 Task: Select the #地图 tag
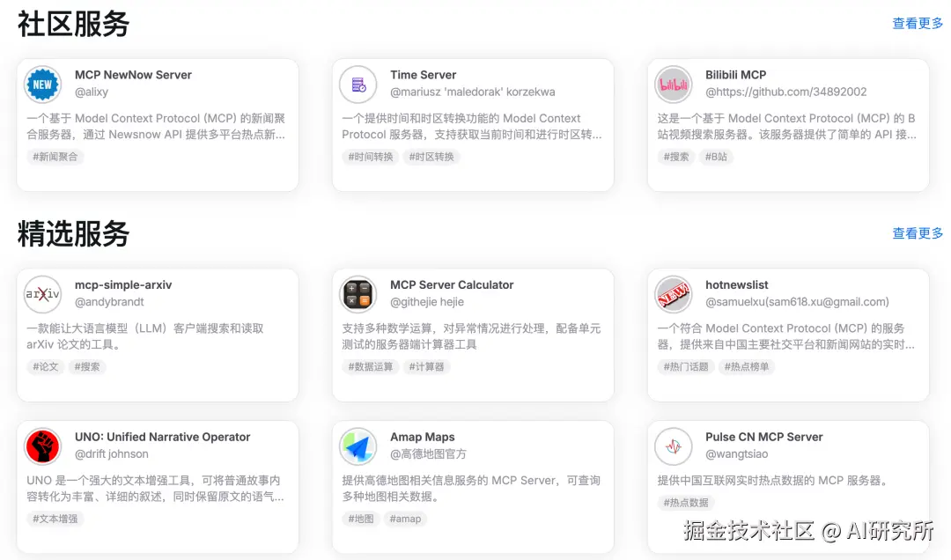[x=361, y=519]
